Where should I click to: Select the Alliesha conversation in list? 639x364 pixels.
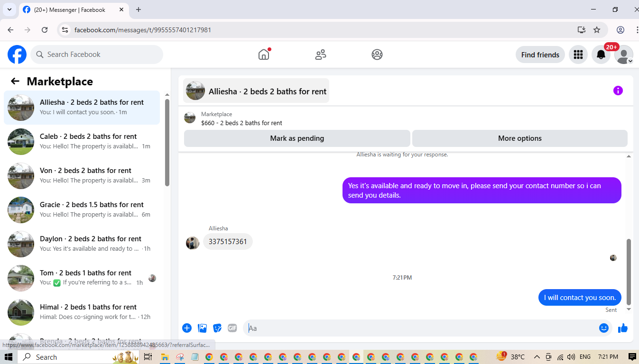pos(82,107)
